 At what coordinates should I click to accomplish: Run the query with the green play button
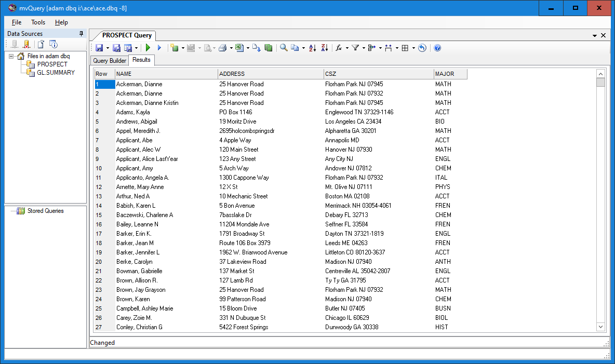click(x=148, y=48)
